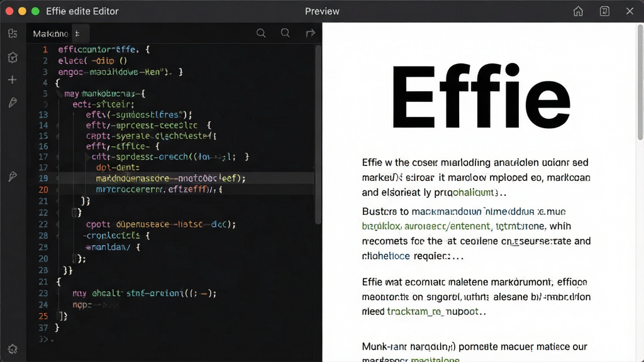
Task: Click the may mankobcnas line
Action: [x=105, y=94]
